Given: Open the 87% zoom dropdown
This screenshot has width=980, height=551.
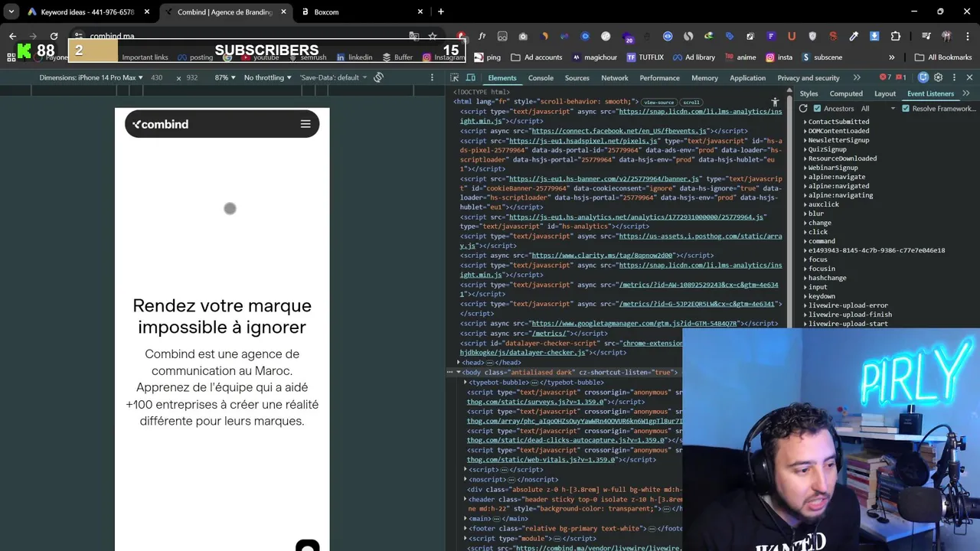Looking at the screenshot, I should click(225, 77).
